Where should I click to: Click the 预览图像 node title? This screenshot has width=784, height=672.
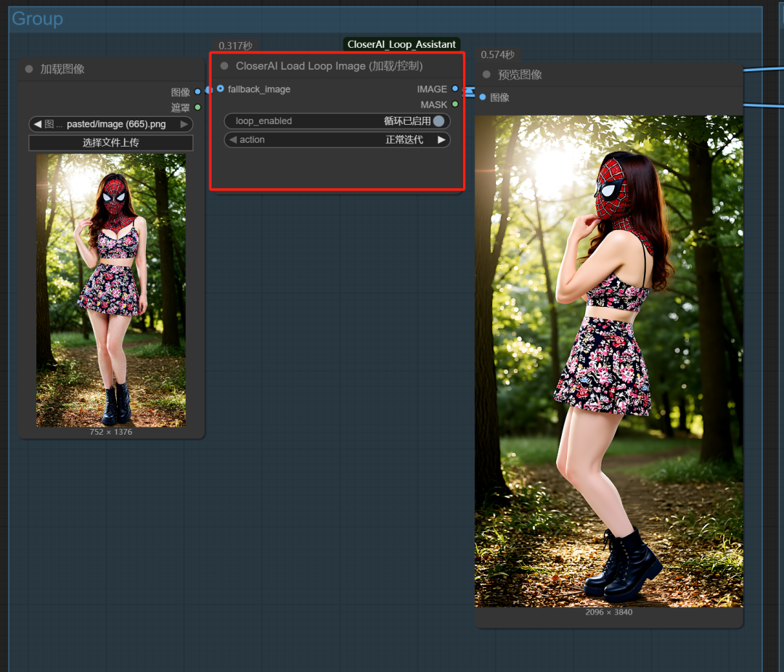point(520,75)
